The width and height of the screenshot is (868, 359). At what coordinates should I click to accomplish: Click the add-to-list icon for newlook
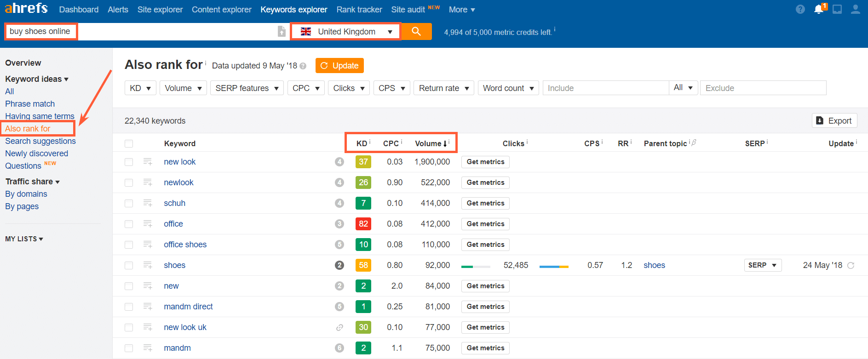(148, 182)
